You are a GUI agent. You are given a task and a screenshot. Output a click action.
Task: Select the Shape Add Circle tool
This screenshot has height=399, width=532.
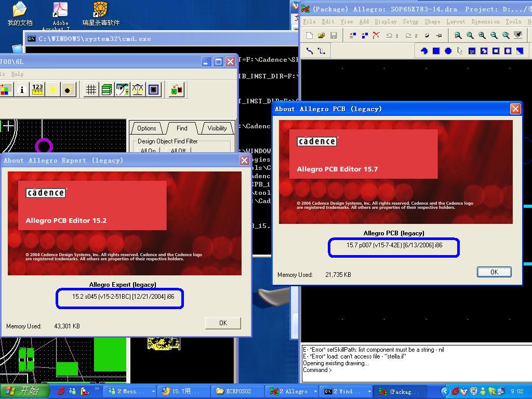click(448, 51)
